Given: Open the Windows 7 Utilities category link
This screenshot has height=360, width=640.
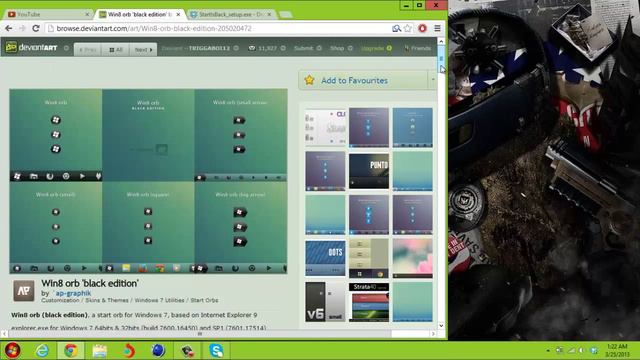Looking at the screenshot, I should [x=159, y=300].
